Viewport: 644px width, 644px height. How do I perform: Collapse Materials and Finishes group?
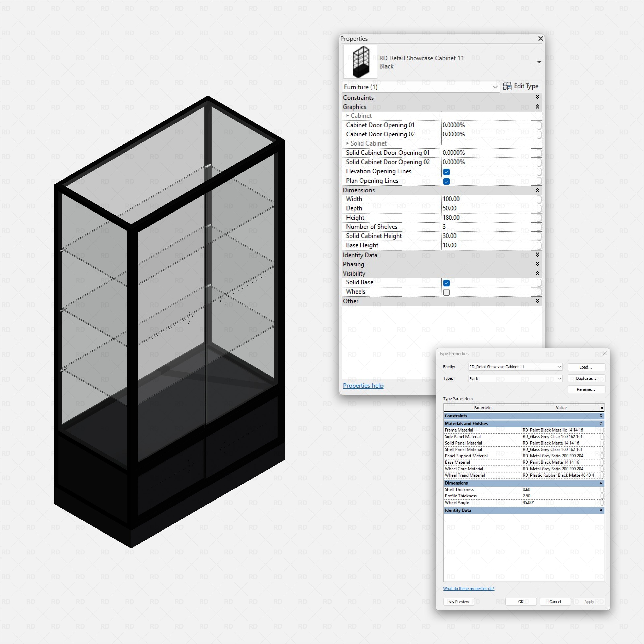601,424
